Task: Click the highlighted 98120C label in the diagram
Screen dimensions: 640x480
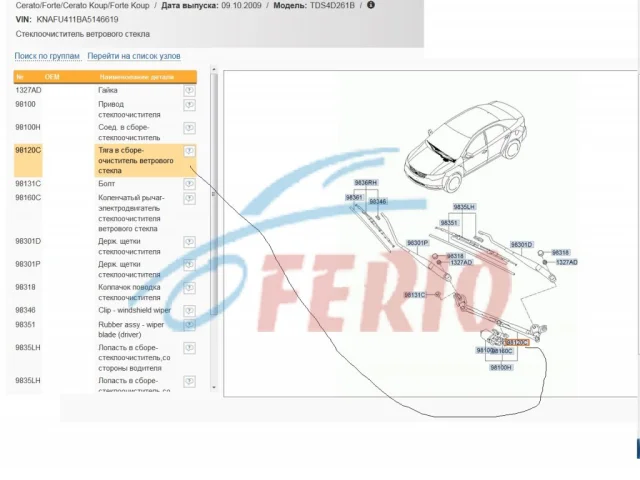Action: (x=516, y=342)
